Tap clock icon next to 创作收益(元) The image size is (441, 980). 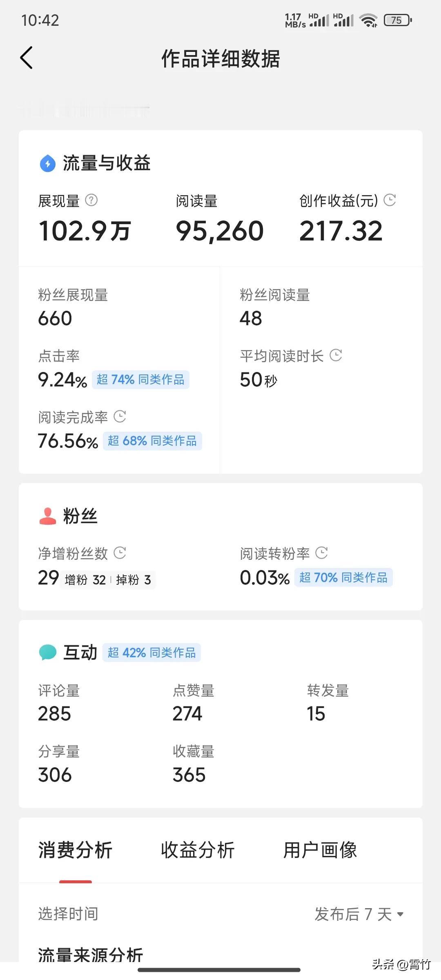(390, 200)
